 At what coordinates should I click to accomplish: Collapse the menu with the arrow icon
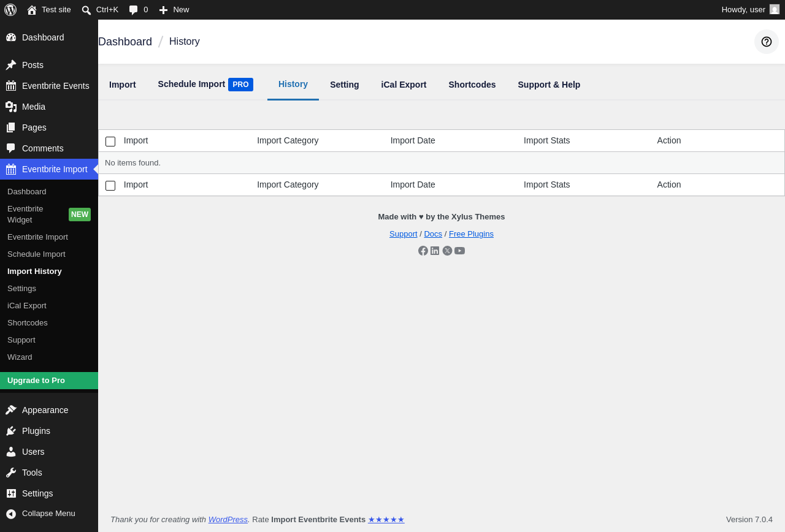[x=11, y=514]
